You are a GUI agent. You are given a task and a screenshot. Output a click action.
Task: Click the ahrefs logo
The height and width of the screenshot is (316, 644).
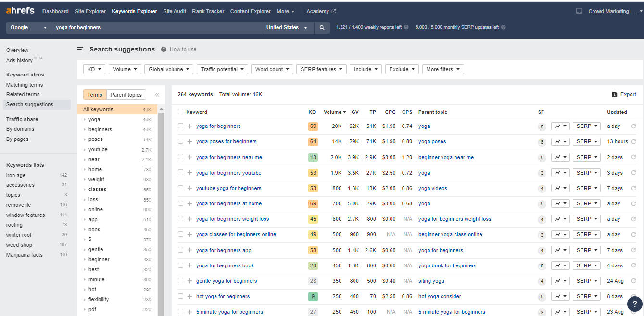coord(20,10)
